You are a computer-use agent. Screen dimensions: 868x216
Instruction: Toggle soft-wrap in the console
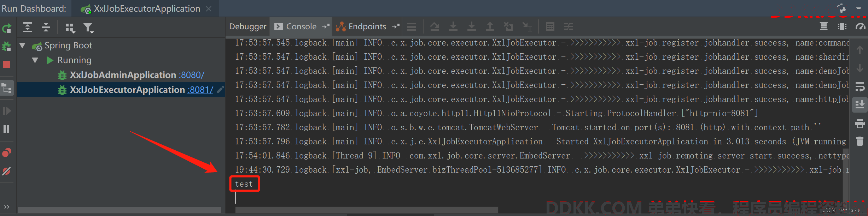click(860, 86)
